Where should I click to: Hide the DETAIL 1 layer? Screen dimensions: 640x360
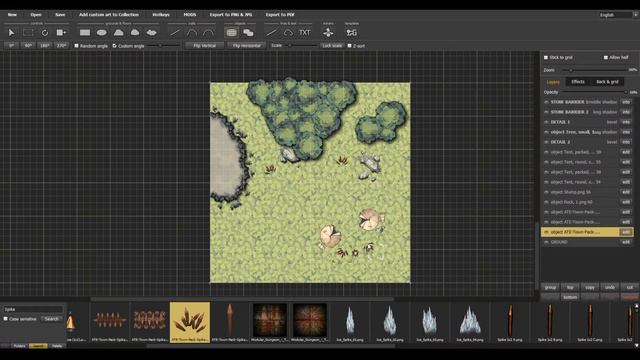(x=546, y=122)
